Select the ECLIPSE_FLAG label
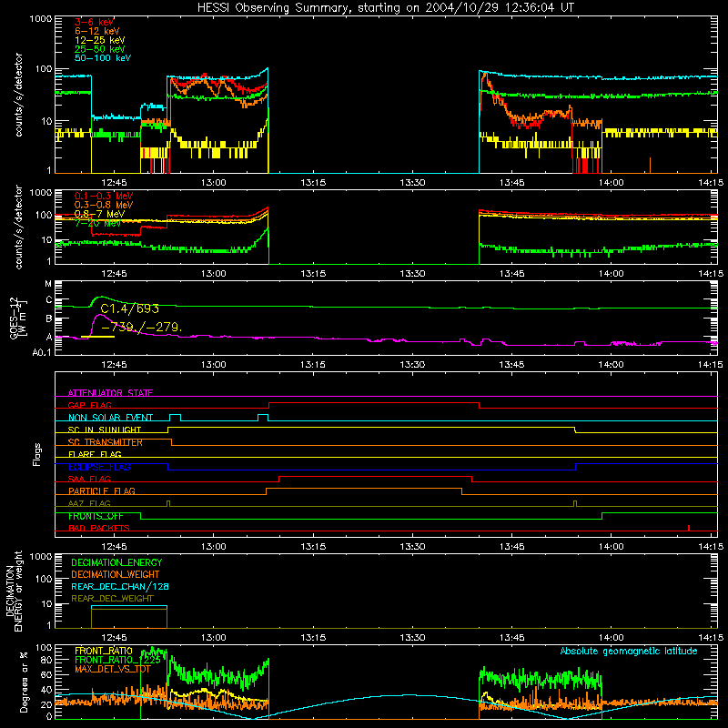Image resolution: width=728 pixels, height=728 pixels. click(x=99, y=467)
